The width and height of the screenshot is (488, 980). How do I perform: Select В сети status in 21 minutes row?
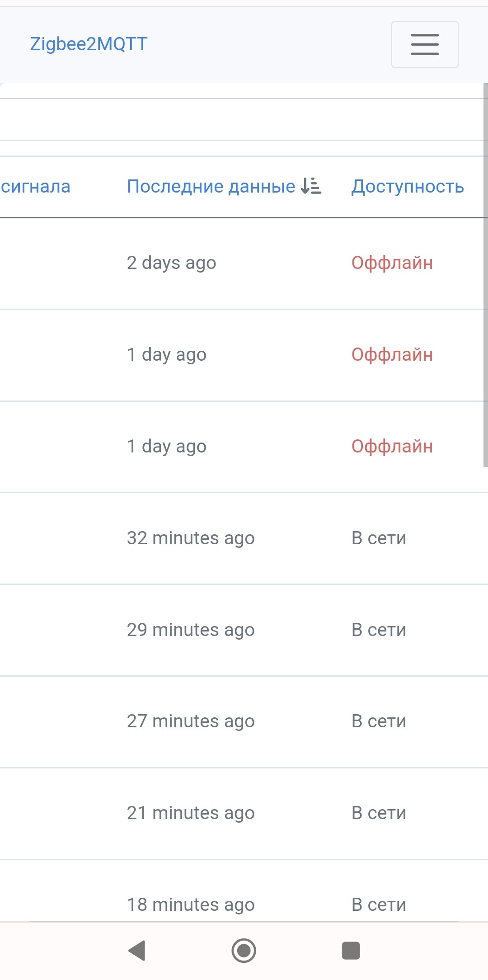tap(379, 813)
